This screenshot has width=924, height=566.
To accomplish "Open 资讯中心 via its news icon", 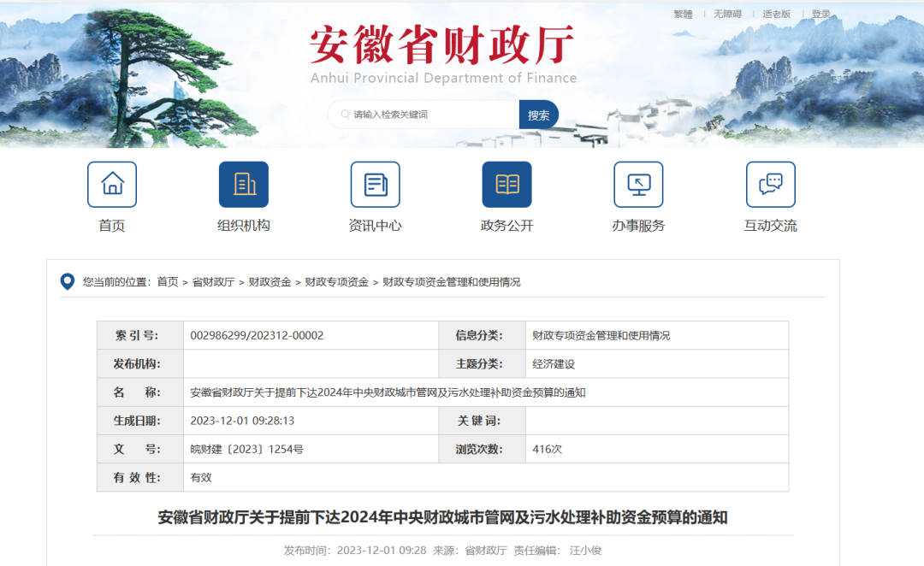I will click(x=376, y=184).
